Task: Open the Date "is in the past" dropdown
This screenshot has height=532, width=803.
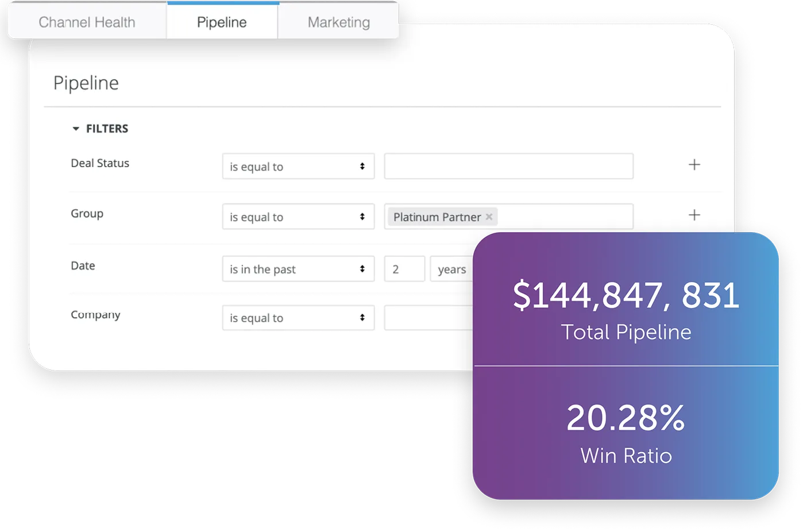Action: 298,269
